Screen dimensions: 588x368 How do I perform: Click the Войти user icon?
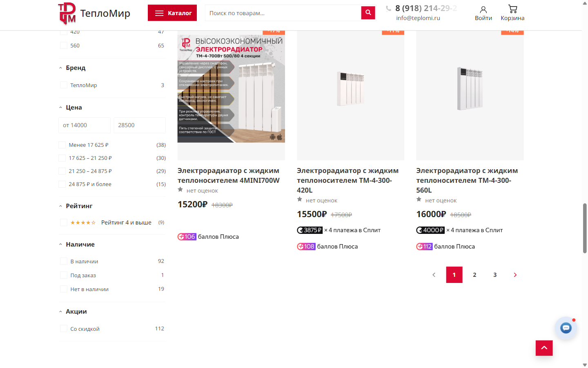pos(483,9)
